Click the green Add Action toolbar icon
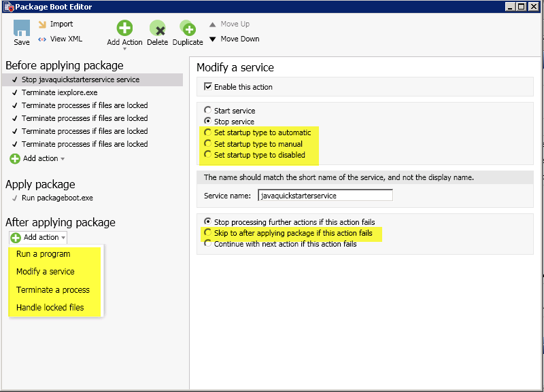Image resolution: width=544 pixels, height=392 pixels. coord(124,28)
